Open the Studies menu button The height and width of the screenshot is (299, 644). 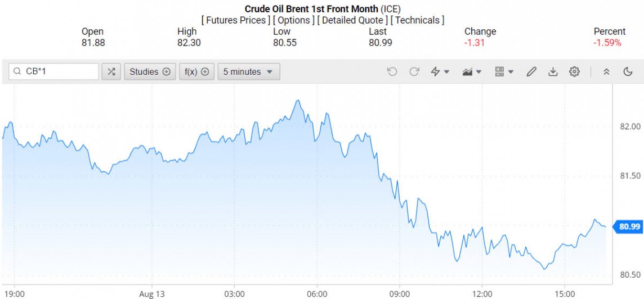tap(150, 71)
